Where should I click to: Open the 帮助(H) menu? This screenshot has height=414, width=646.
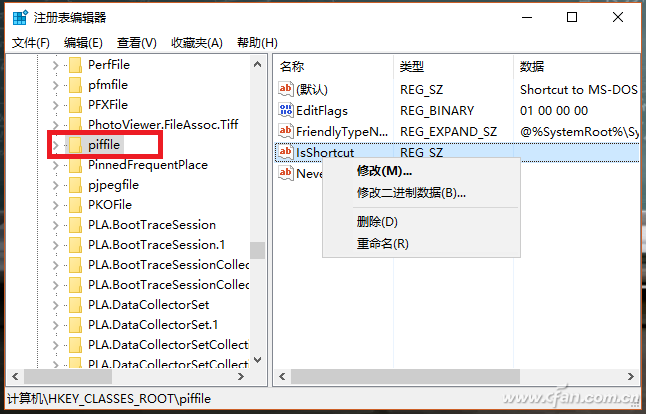pyautogui.click(x=257, y=43)
